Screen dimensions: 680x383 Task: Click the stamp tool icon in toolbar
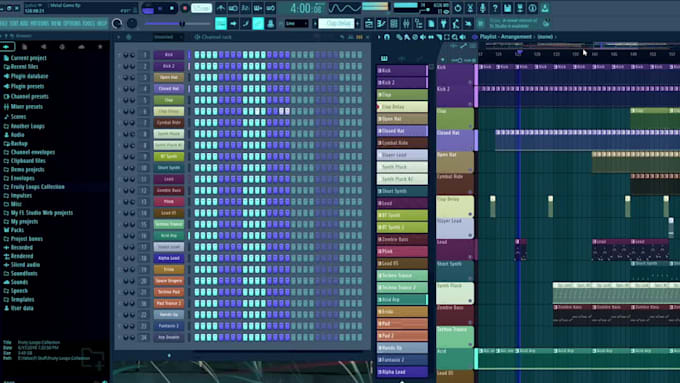point(270,23)
